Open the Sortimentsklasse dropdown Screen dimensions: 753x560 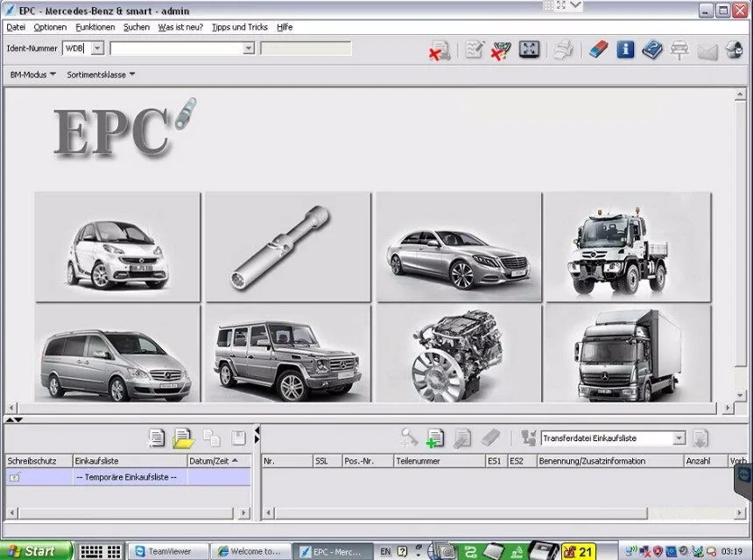[x=101, y=75]
